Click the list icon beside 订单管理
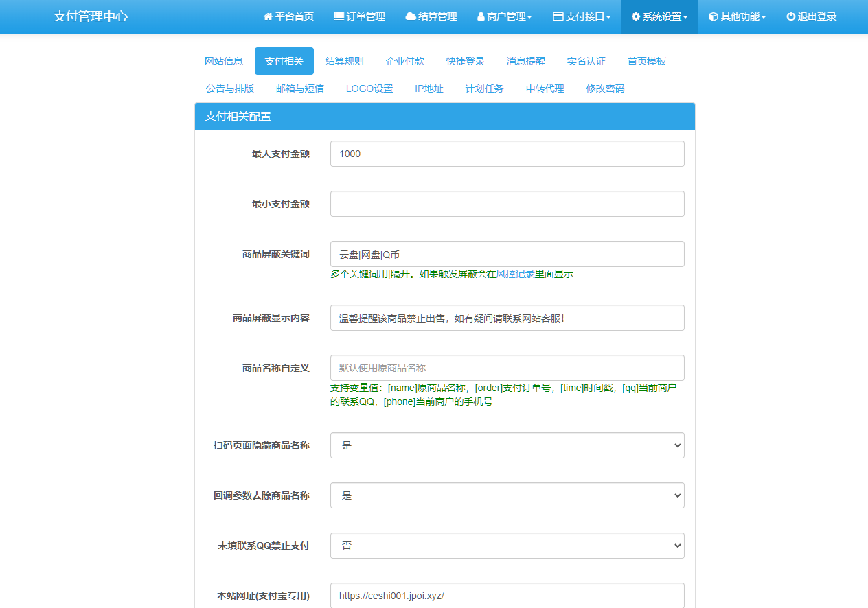This screenshot has height=608, width=868. [x=339, y=16]
